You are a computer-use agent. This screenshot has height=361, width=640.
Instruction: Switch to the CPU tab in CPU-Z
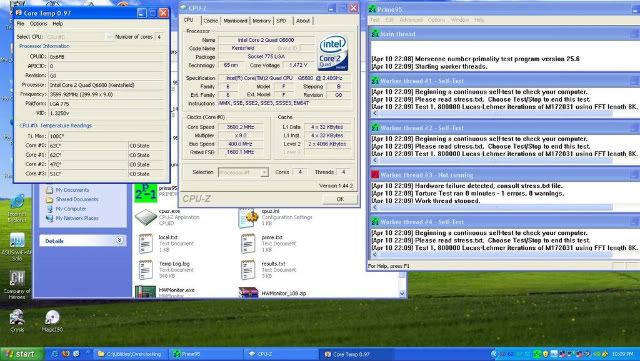tap(189, 20)
